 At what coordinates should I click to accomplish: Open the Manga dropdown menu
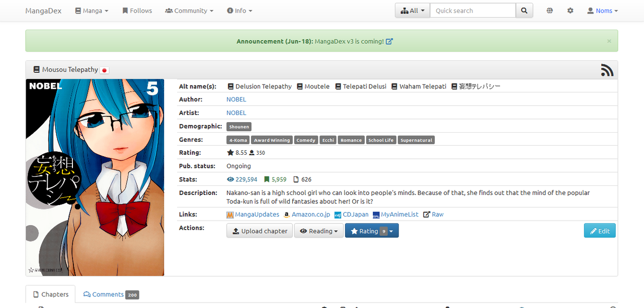[x=92, y=11]
